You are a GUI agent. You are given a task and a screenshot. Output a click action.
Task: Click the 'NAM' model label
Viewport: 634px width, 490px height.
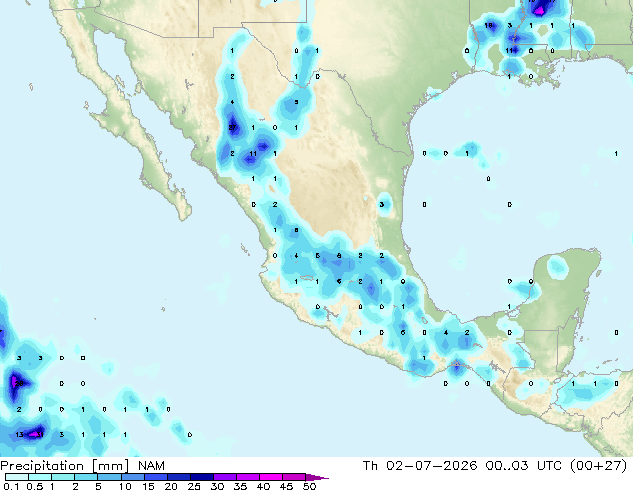pos(151,466)
